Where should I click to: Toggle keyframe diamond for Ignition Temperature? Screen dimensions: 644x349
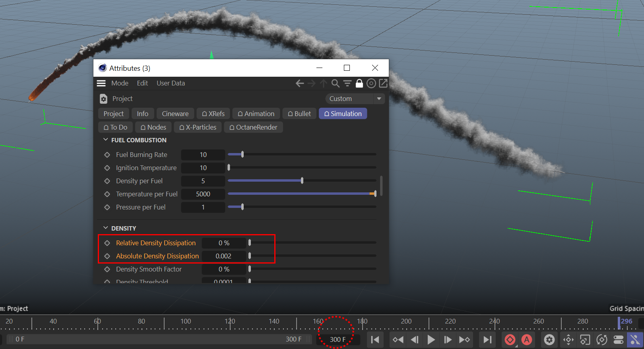click(x=107, y=168)
